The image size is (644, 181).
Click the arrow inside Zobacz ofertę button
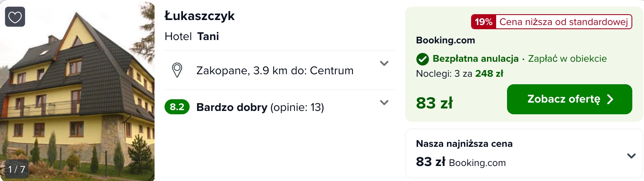point(610,99)
